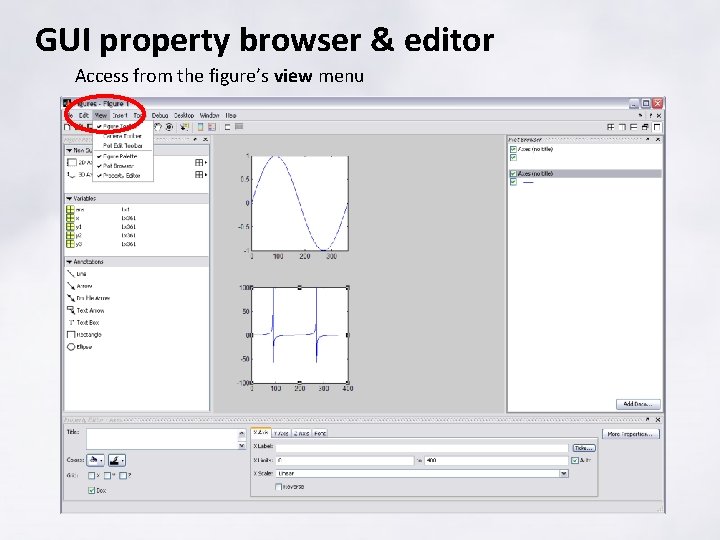The height and width of the screenshot is (540, 720).
Task: Toggle the line series checkbox under selected axes
Action: click(513, 182)
